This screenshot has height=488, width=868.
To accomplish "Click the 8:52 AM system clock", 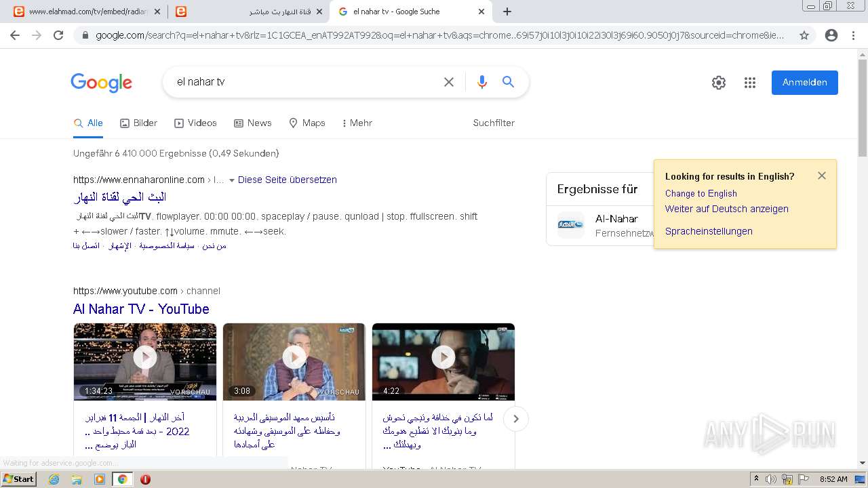I will (x=833, y=479).
